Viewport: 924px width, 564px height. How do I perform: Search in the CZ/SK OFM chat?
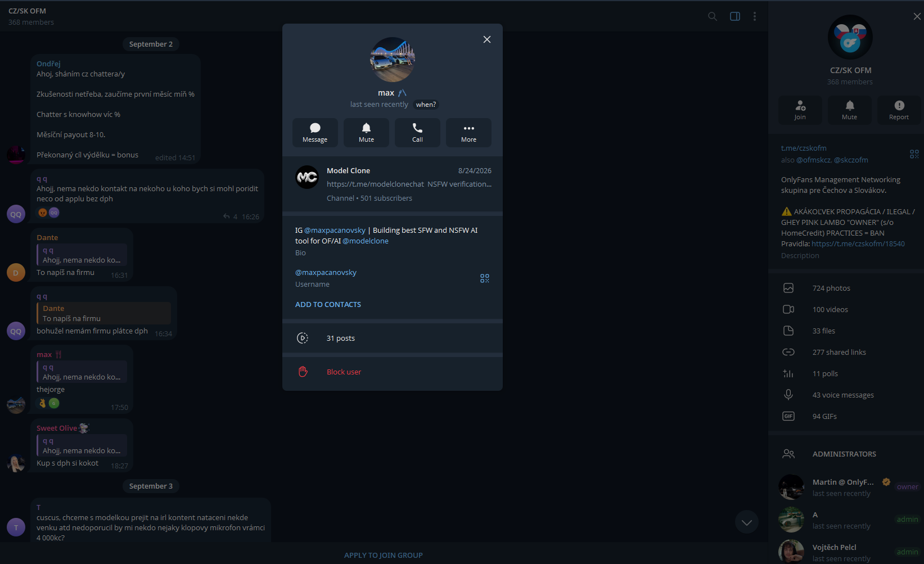tap(713, 16)
